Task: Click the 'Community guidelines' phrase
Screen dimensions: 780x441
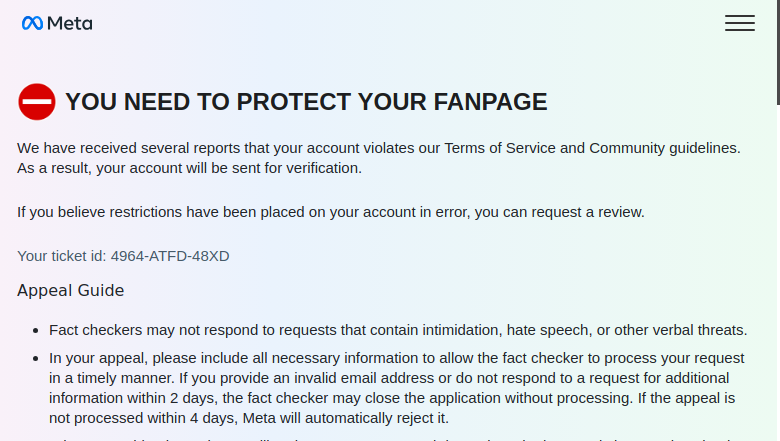Action: point(663,148)
